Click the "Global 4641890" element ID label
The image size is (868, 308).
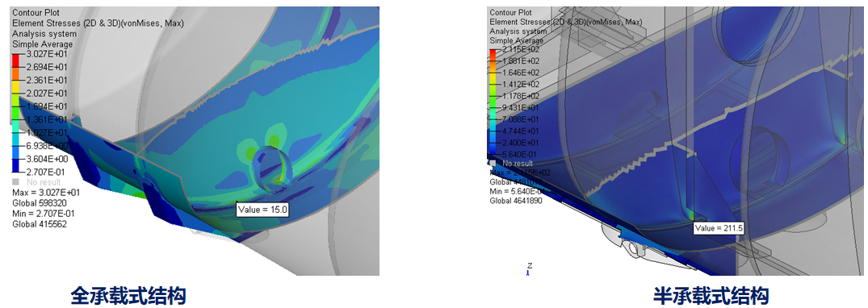(516, 200)
